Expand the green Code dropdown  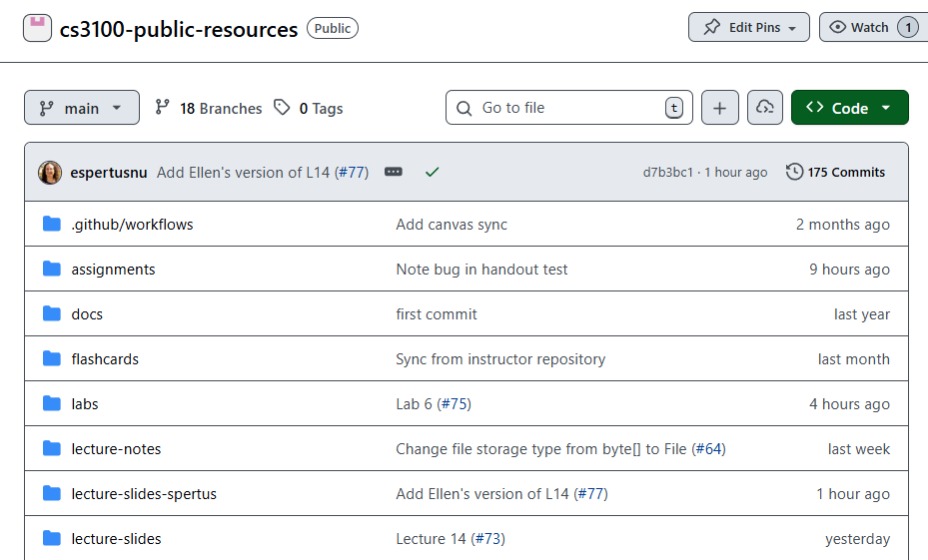tap(849, 108)
